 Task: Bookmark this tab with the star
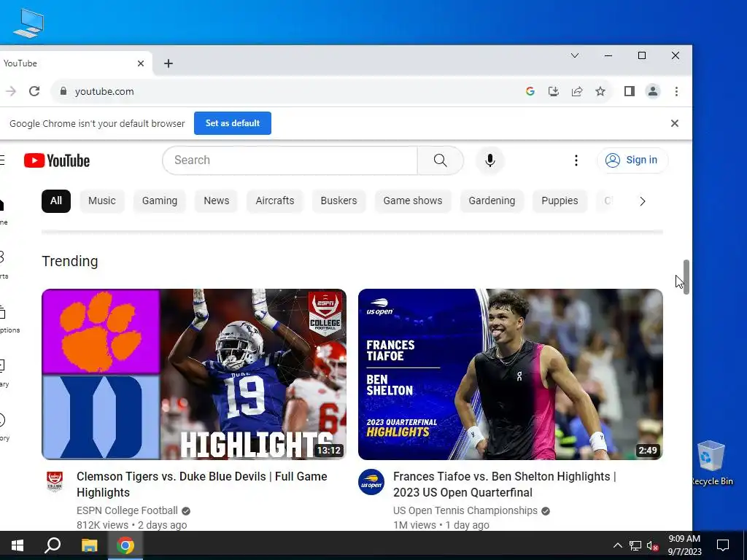600,91
